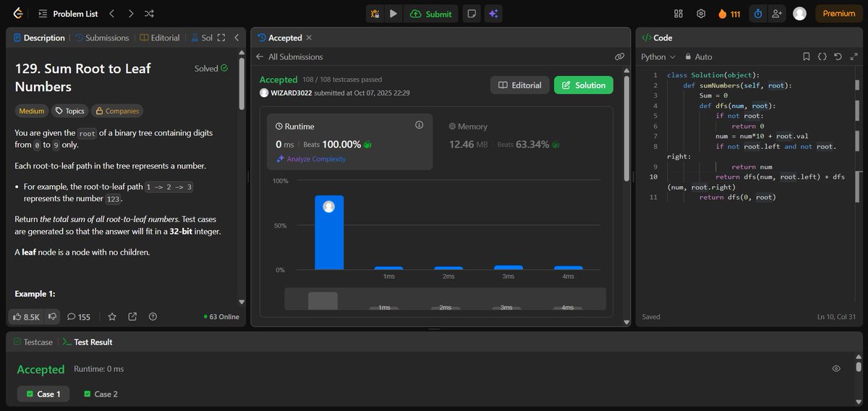Screen dimensions: 868x411
Task: Select the Memory 12.46 MB card
Action: click(524, 141)
